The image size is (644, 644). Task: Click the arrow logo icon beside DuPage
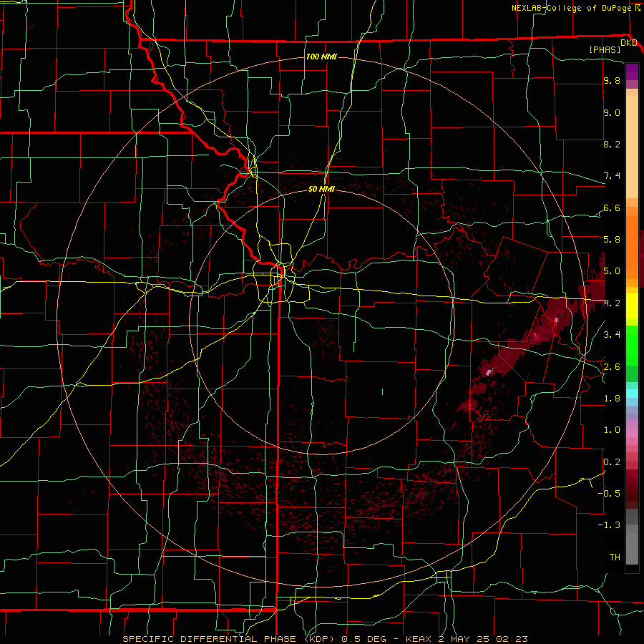(x=638, y=7)
